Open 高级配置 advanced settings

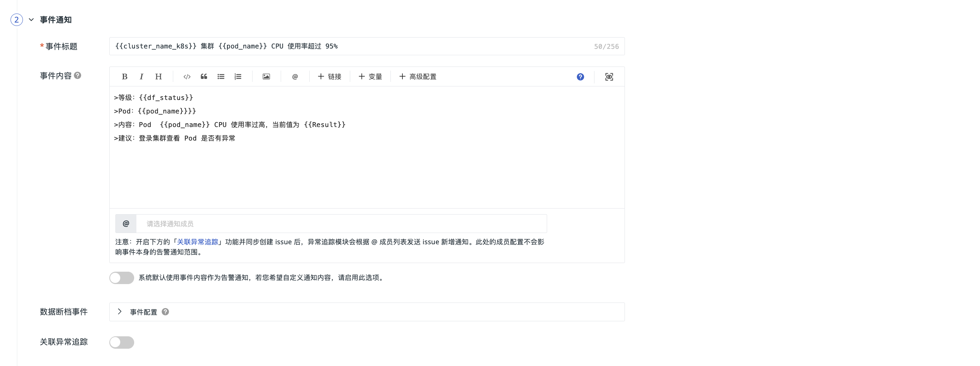click(418, 77)
